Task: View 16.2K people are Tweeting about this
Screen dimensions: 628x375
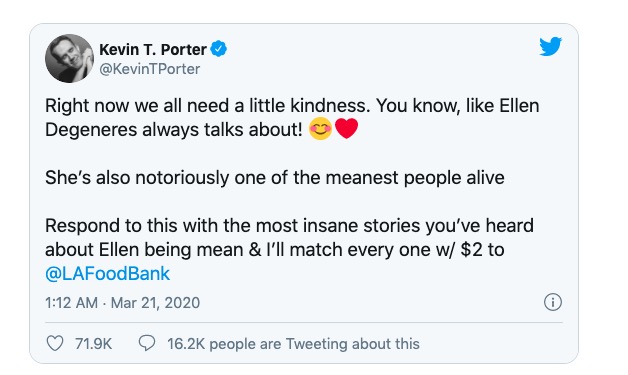Action: pos(293,344)
